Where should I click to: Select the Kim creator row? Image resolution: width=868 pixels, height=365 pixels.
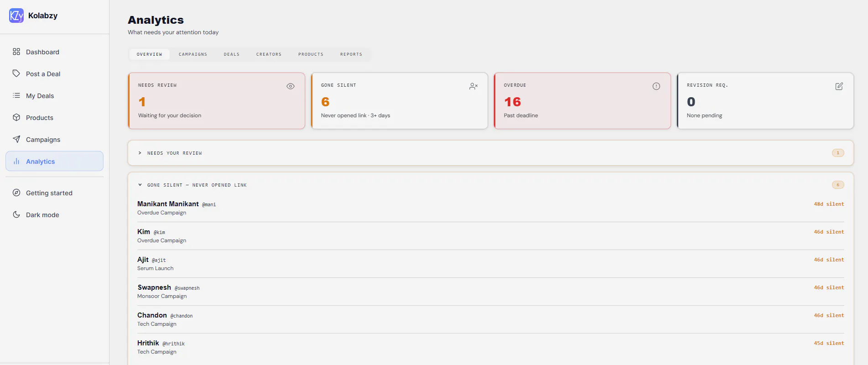point(491,236)
